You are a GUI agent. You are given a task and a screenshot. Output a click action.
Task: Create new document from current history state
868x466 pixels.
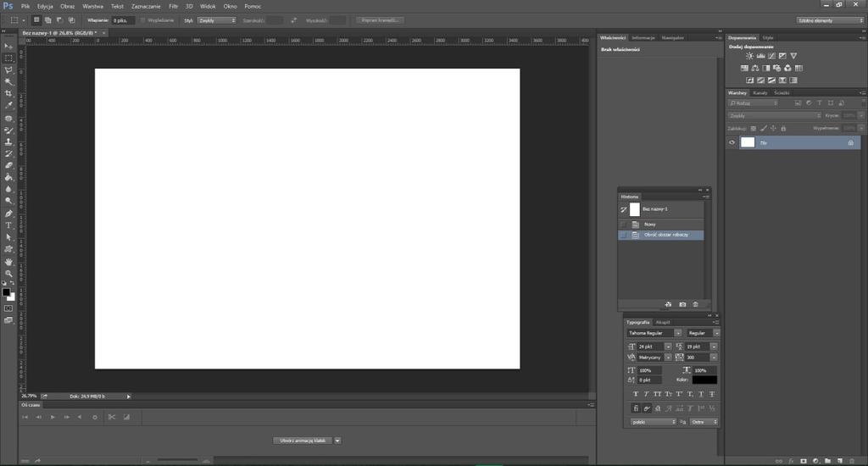(668, 304)
